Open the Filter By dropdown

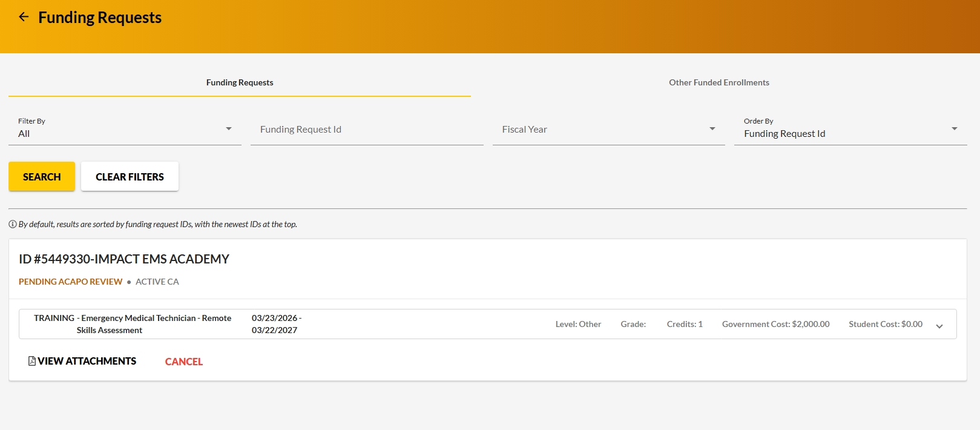(125, 130)
